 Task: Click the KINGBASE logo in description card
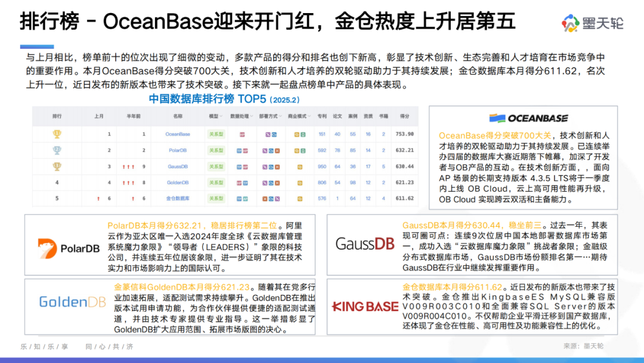[365, 307]
